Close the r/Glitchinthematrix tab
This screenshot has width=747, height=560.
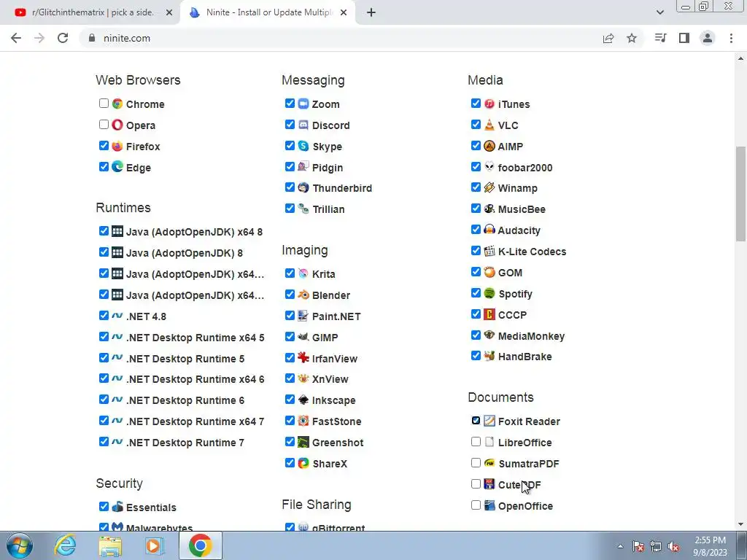click(x=169, y=13)
